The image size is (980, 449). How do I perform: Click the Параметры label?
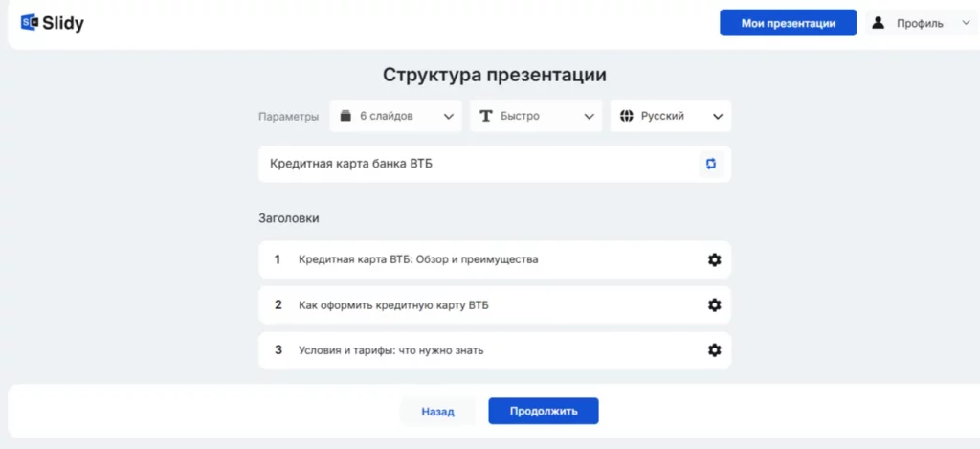289,116
